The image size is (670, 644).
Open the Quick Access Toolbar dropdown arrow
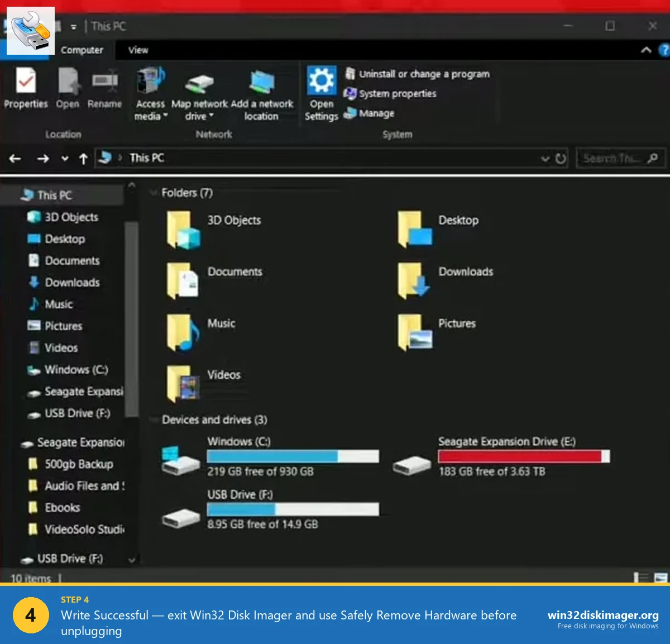point(73,26)
